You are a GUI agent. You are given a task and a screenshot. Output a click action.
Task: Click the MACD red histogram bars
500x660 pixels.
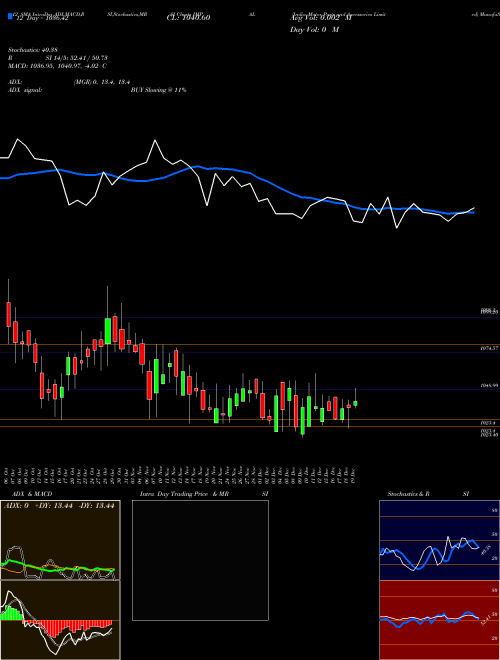(x=67, y=627)
